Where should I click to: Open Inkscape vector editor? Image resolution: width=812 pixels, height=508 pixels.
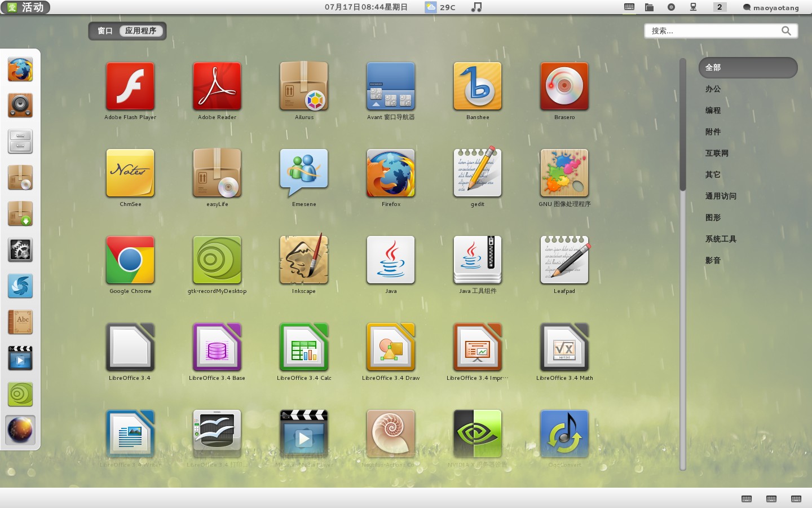pyautogui.click(x=304, y=260)
